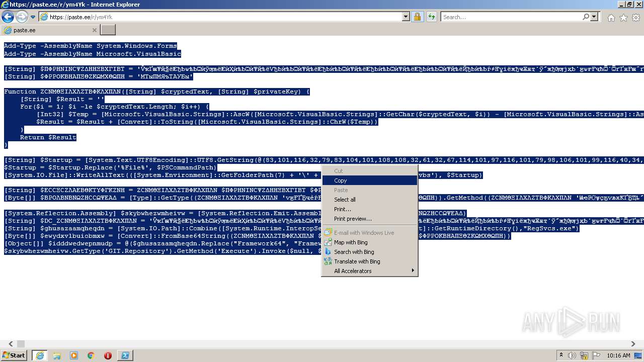Screen dimensions: 644x362
Task: Close the paste.ee tab
Action: point(94,30)
